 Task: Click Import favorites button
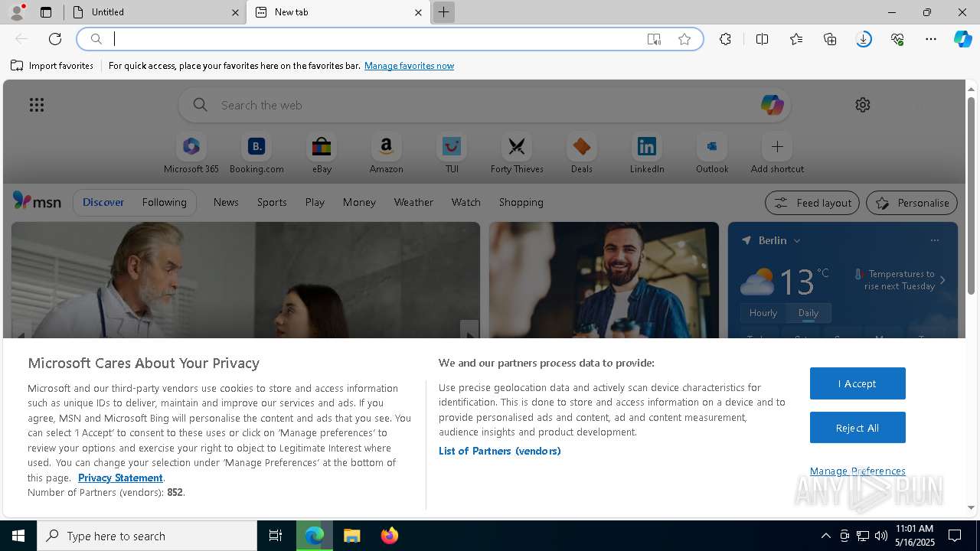click(x=52, y=66)
